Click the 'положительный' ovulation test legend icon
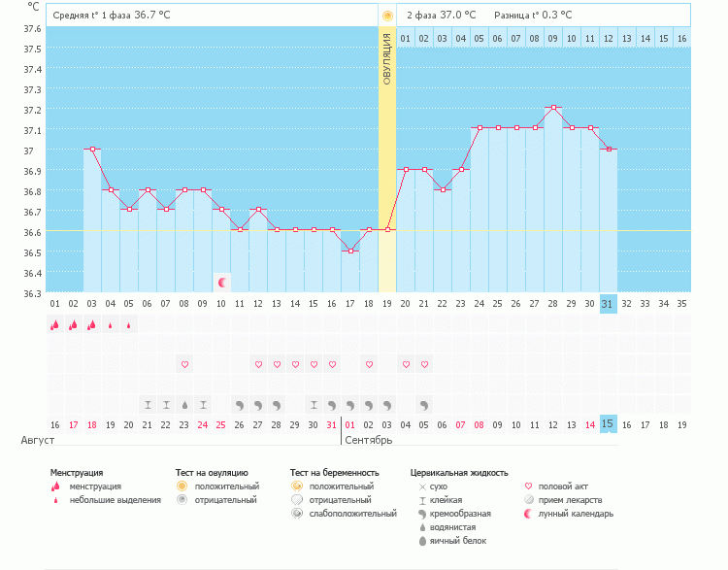 pyautogui.click(x=182, y=486)
